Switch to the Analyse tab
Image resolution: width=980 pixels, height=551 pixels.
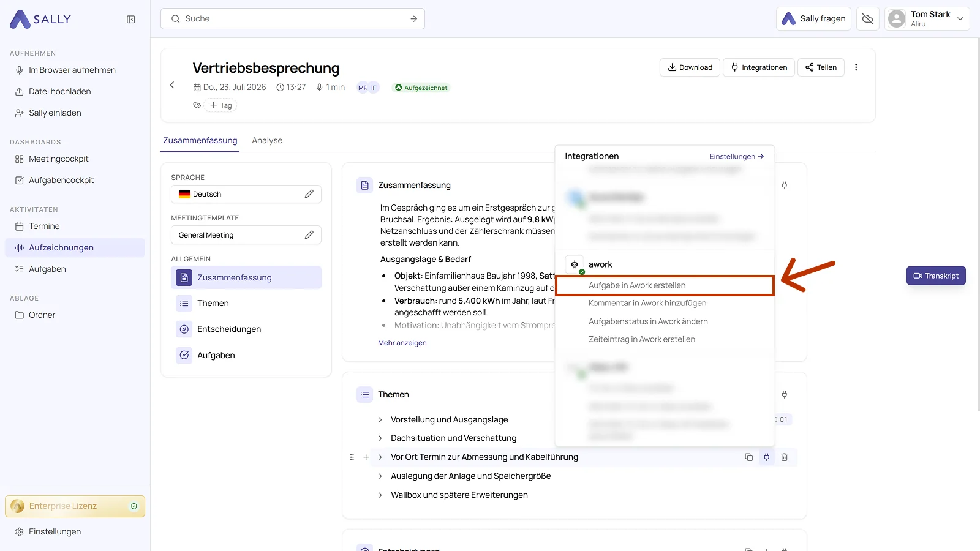(267, 141)
